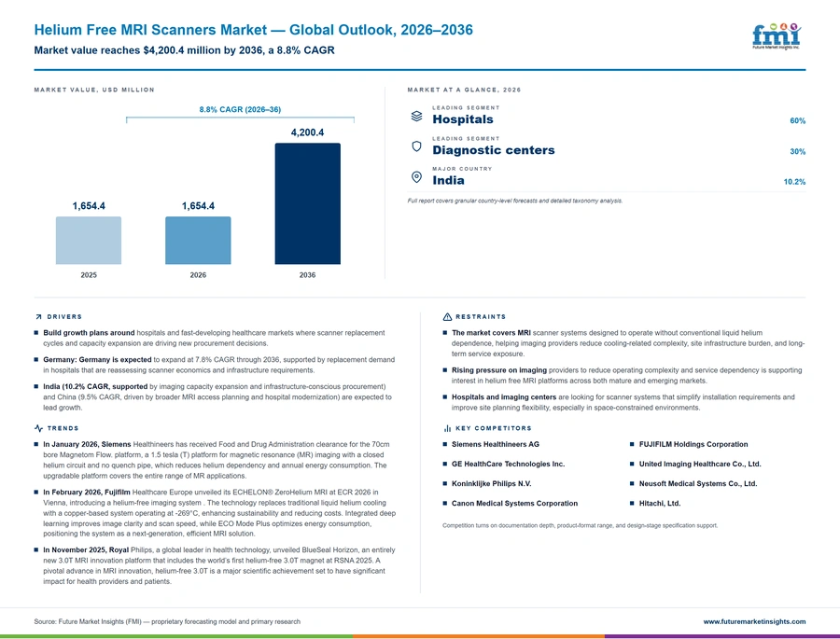
Task: Click the subtitle about $4,200.4 million by 2036
Action: (x=184, y=50)
